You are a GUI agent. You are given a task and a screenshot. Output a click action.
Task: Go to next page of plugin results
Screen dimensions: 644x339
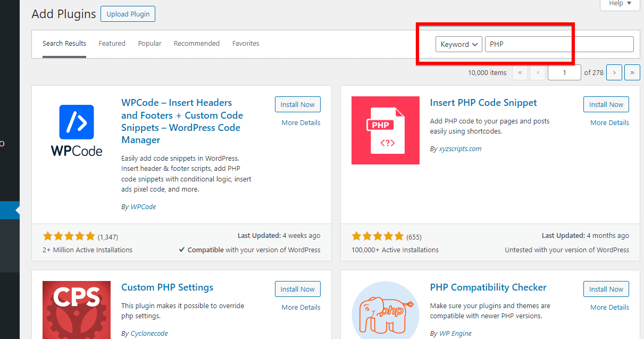(614, 73)
